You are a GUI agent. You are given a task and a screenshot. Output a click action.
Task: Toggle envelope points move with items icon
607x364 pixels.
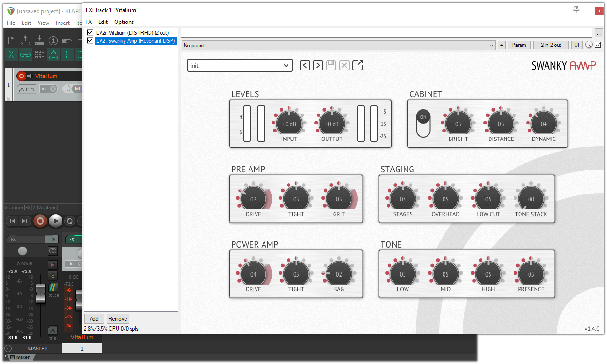pos(54,54)
